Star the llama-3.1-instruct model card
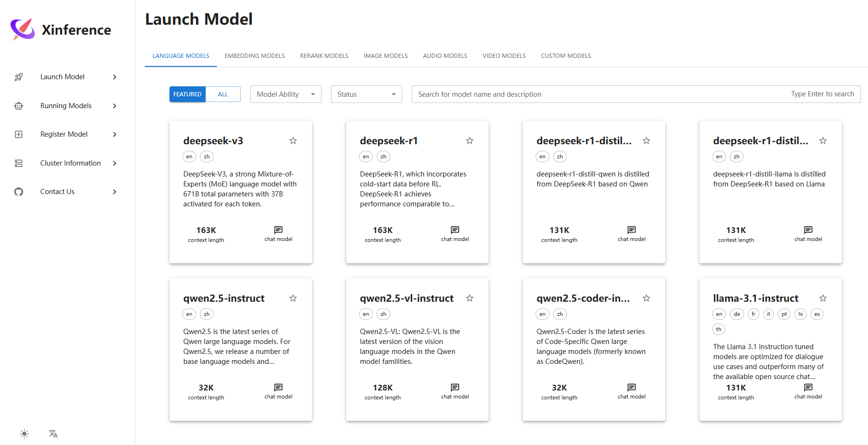 coord(823,298)
